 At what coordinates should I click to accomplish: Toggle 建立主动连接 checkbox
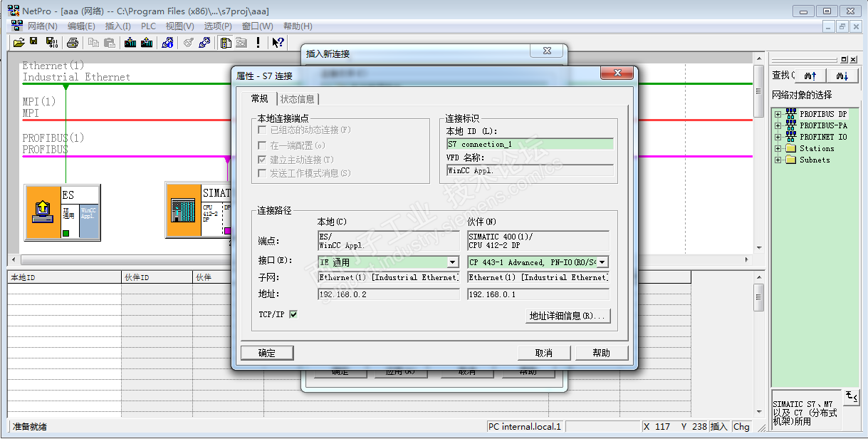(x=263, y=159)
